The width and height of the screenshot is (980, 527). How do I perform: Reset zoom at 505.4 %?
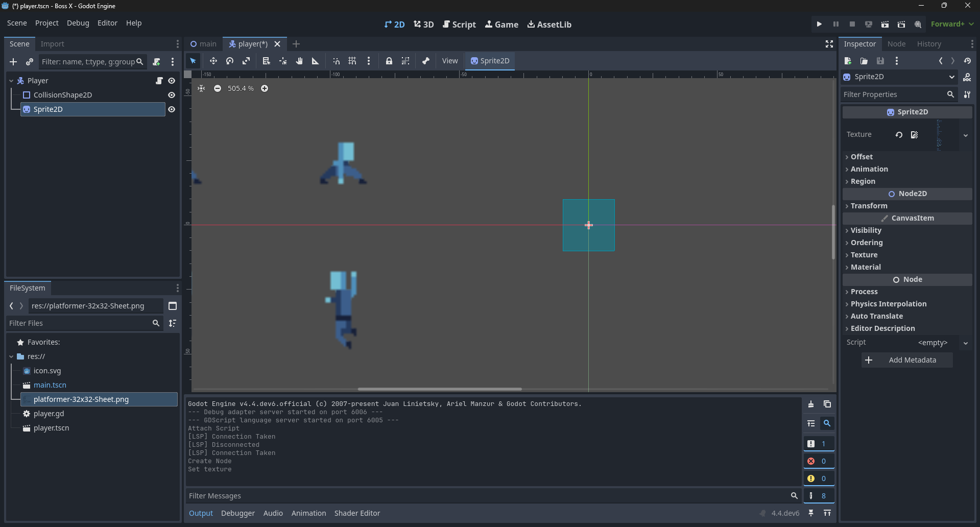click(x=241, y=88)
